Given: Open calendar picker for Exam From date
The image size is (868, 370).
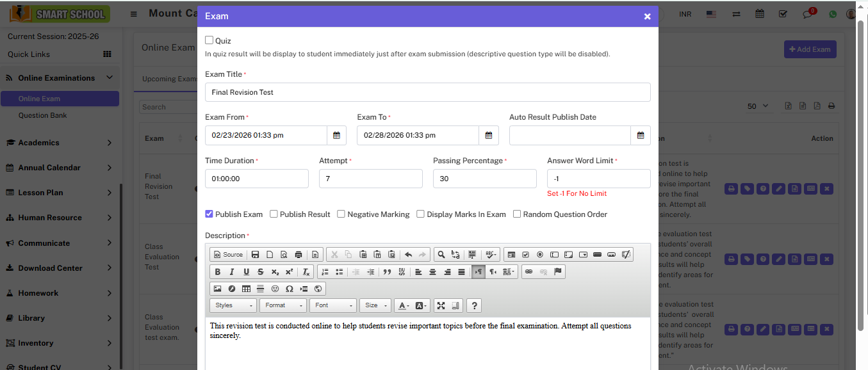Looking at the screenshot, I should [x=336, y=136].
